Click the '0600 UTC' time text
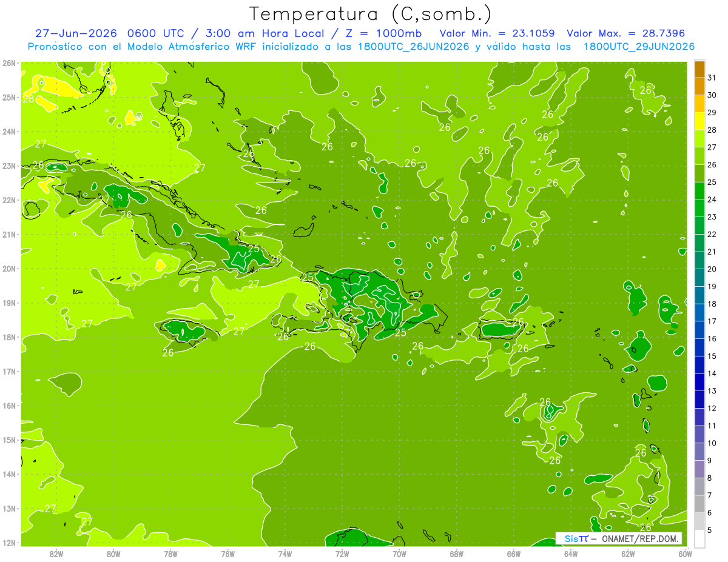Screen dimensions: 728x562 155,33
